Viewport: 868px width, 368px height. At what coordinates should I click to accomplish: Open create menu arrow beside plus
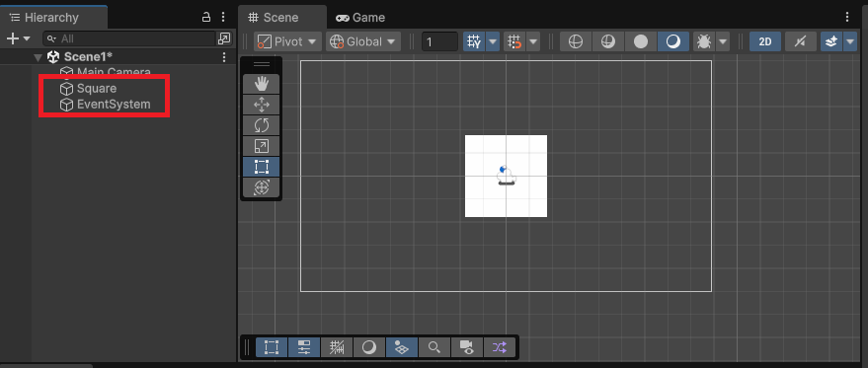[27, 38]
